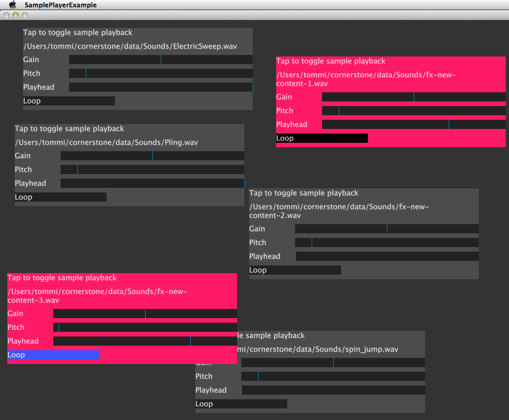Set Playhead slider for ElectricSweep.wav
Screen dimensions: 509x420
(161, 87)
